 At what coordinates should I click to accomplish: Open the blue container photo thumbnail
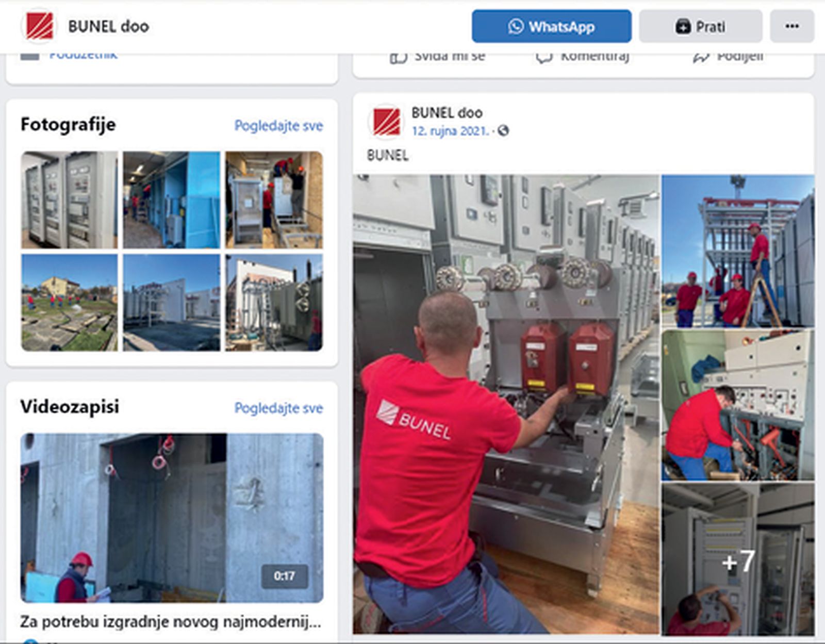click(171, 200)
